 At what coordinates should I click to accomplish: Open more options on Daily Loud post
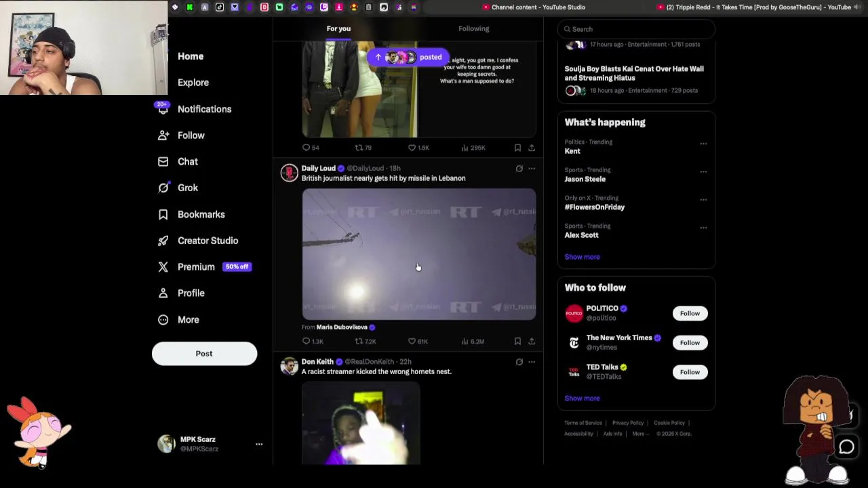(532, 169)
